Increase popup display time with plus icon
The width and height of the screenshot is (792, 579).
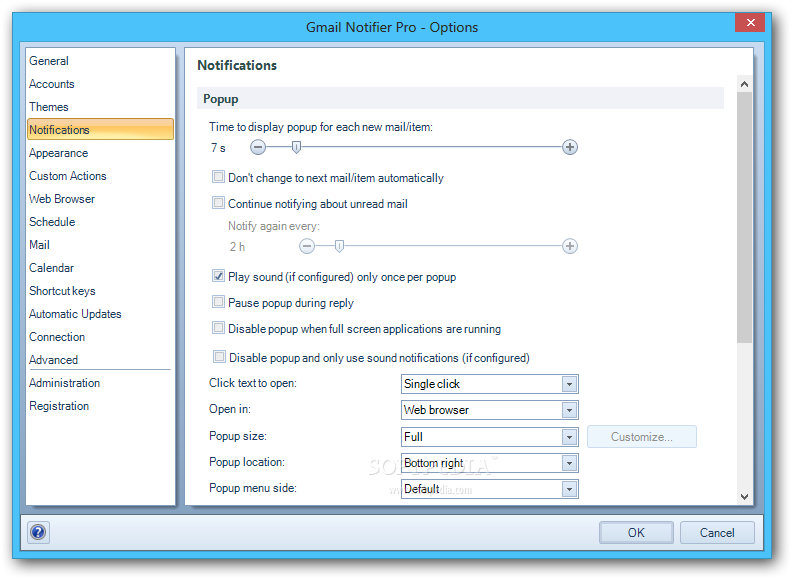(x=570, y=148)
